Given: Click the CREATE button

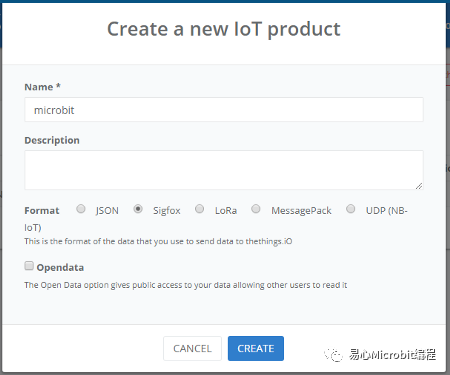Looking at the screenshot, I should (x=256, y=348).
